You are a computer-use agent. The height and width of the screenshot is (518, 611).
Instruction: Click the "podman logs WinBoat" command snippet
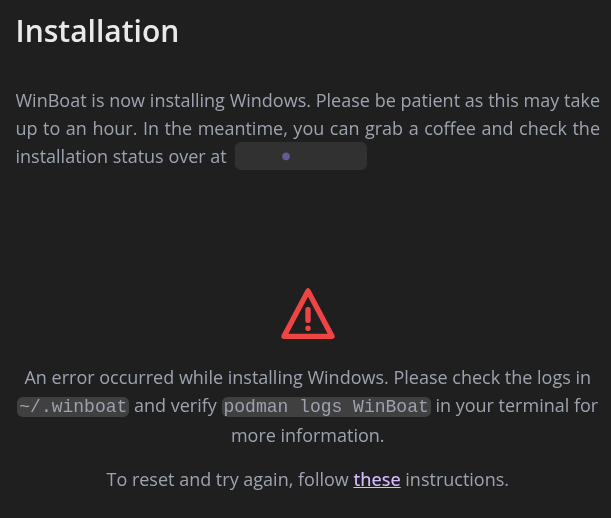326,407
